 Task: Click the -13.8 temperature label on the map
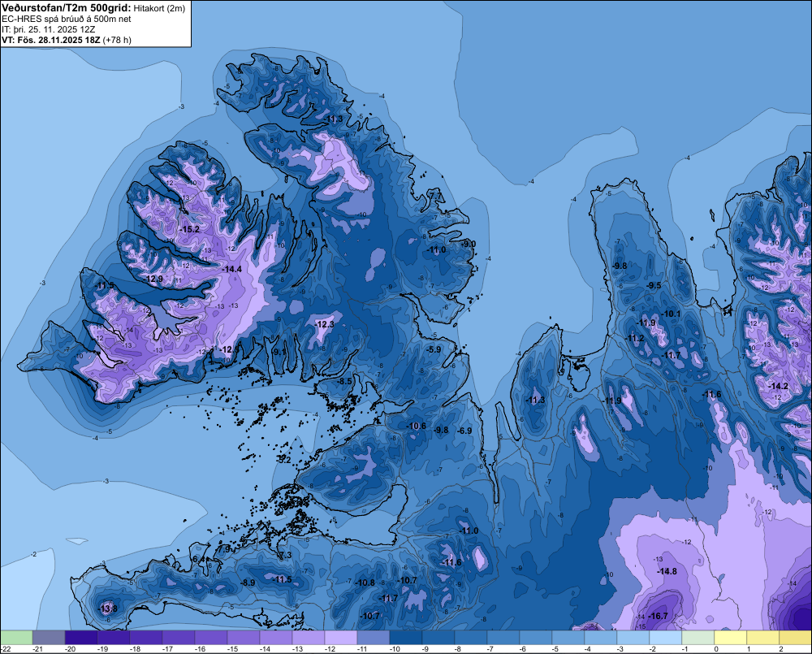click(x=108, y=609)
